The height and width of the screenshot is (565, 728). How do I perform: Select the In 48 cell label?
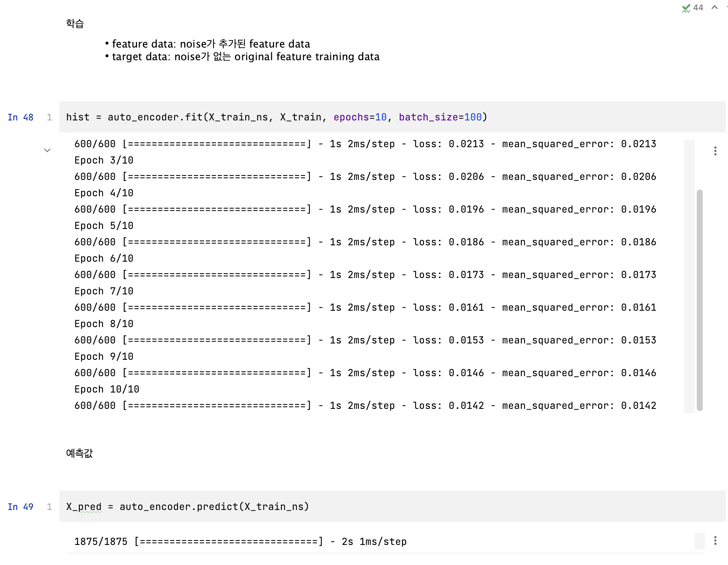[x=20, y=117]
